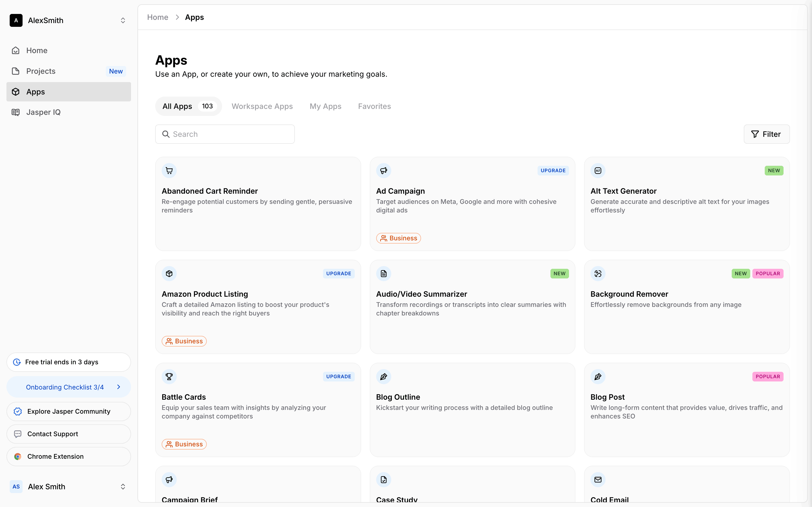Click the Cold Email envelope icon
The height and width of the screenshot is (507, 812).
click(598, 480)
